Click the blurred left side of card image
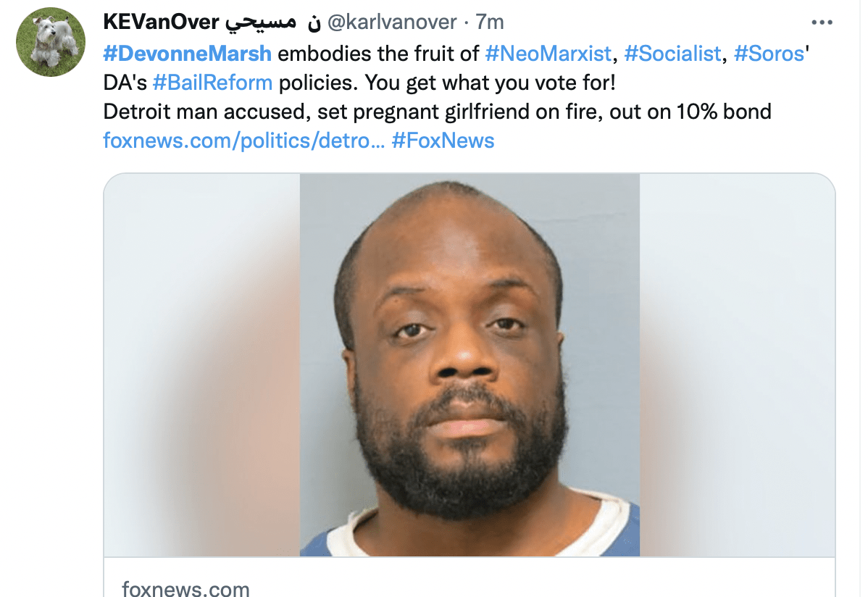Image resolution: width=868 pixels, height=597 pixels. [202, 365]
